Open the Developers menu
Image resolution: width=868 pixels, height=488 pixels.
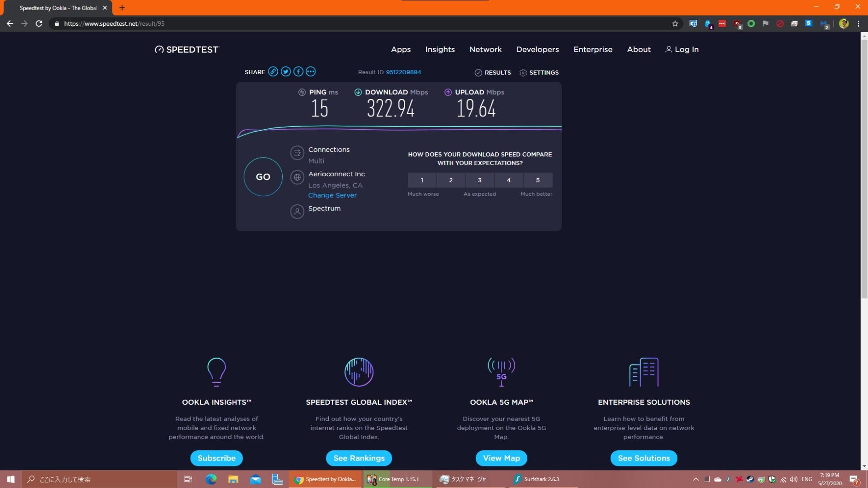537,49
